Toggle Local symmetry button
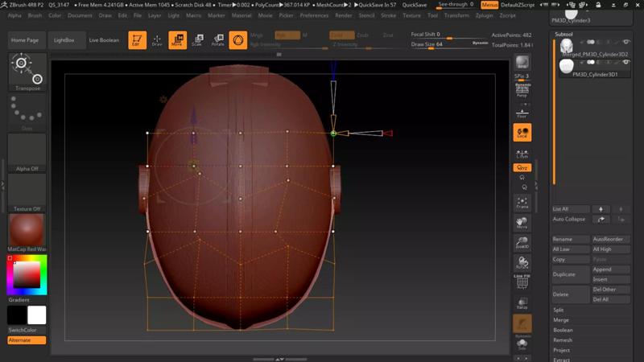Image resolution: width=644 pixels, height=362 pixels. (522, 133)
